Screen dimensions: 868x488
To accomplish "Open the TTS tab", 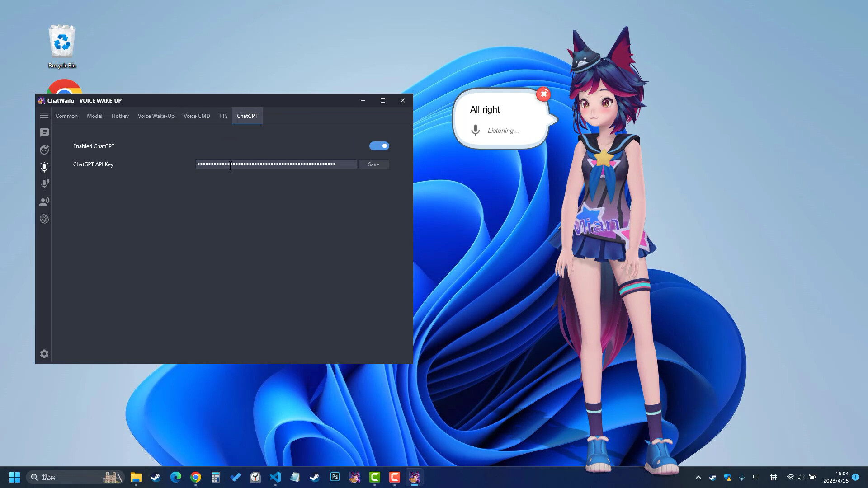I will 223,116.
